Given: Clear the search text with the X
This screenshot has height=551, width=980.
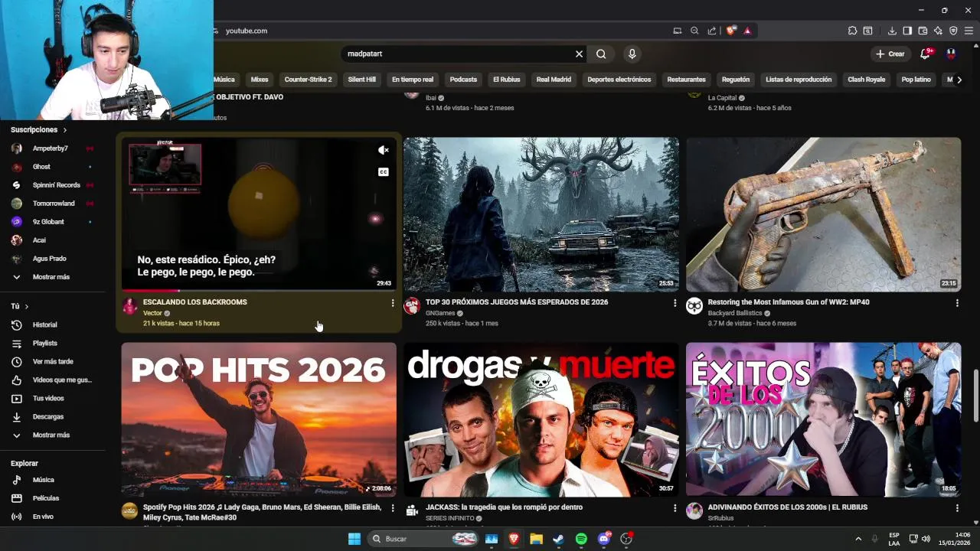Looking at the screenshot, I should pos(579,54).
